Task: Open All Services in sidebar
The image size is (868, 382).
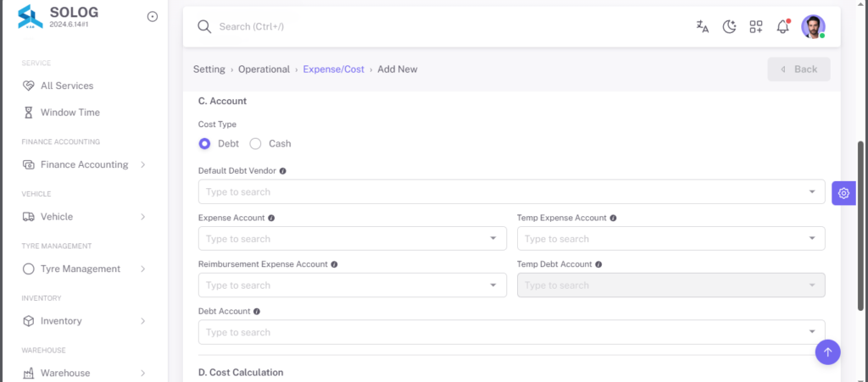Action: (67, 86)
